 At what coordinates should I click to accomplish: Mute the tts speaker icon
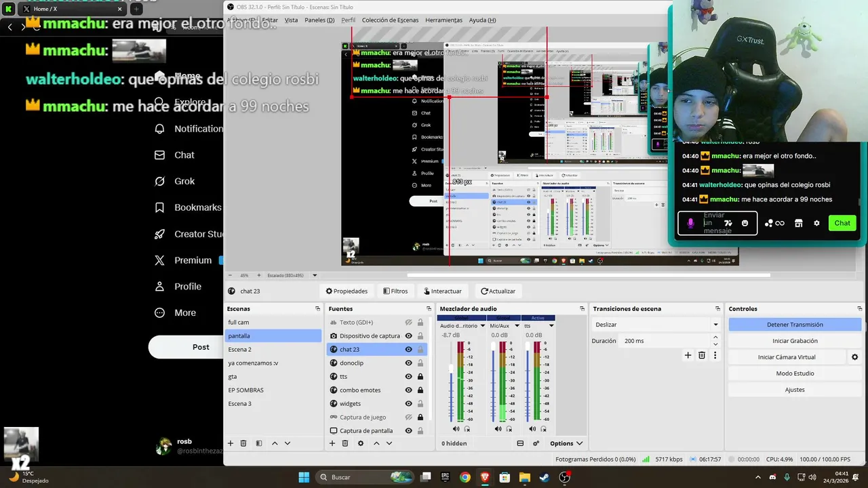click(532, 428)
